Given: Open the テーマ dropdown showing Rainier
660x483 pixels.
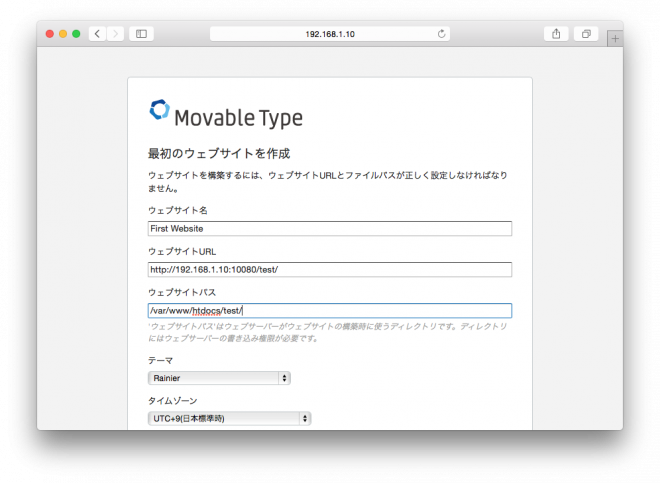Looking at the screenshot, I should pyautogui.click(x=219, y=378).
